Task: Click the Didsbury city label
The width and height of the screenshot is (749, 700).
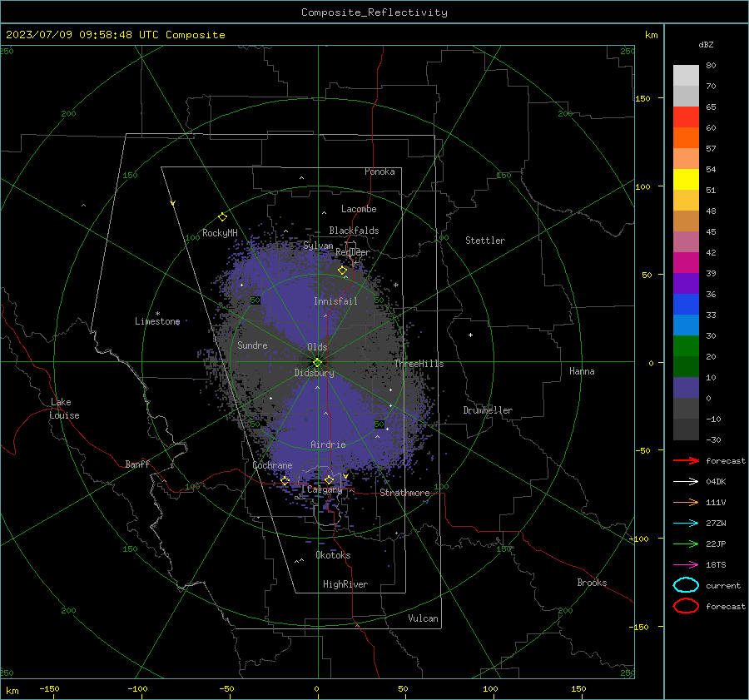Action: pyautogui.click(x=315, y=373)
